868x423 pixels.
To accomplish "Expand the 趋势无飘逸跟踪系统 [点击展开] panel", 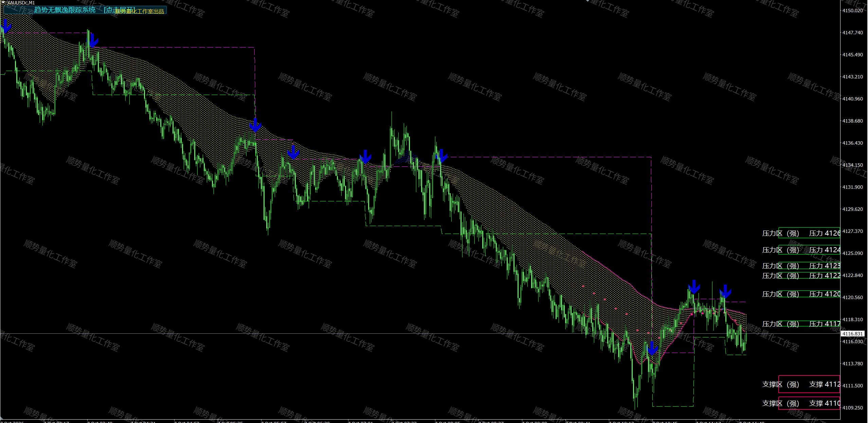I will pyautogui.click(x=85, y=10).
